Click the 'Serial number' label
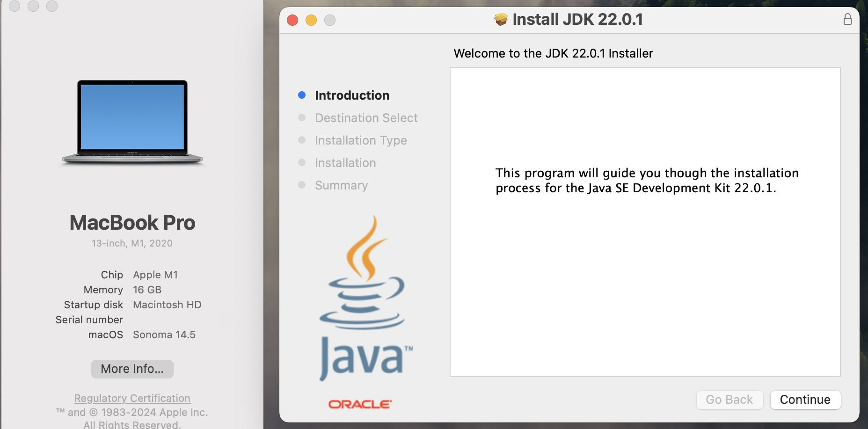The width and height of the screenshot is (868, 429). (89, 320)
